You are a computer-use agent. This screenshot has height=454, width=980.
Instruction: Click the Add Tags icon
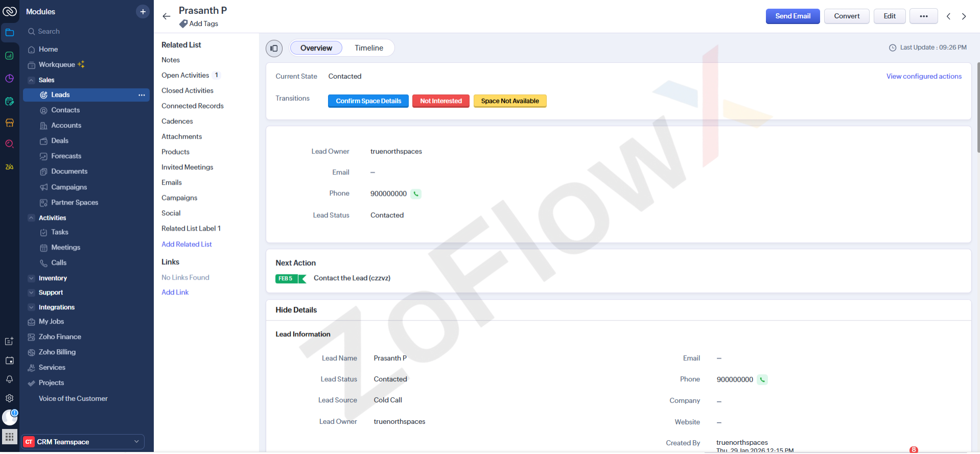pyautogui.click(x=183, y=24)
